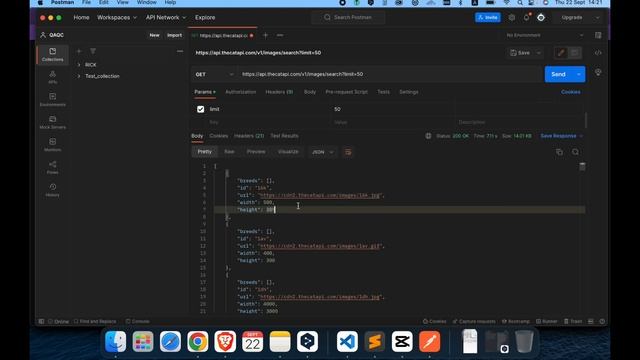Image resolution: width=640 pixels, height=360 pixels.
Task: Click the wrap lines icon beside JSON
Action: pos(348,152)
